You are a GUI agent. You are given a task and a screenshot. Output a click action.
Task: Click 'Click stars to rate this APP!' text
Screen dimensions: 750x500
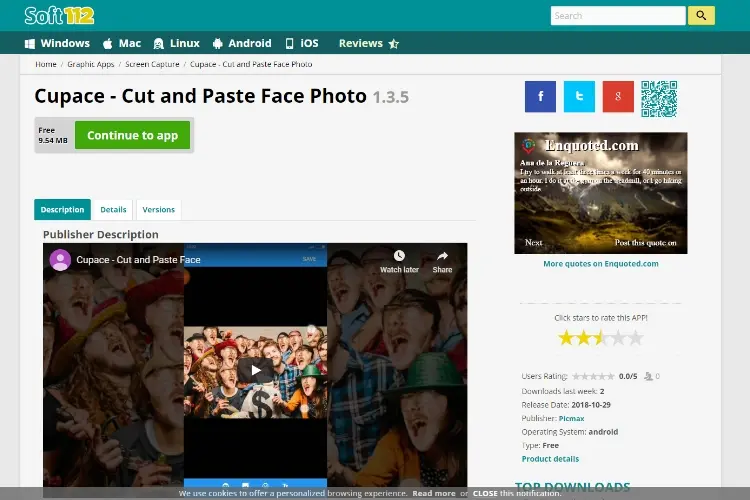601,318
